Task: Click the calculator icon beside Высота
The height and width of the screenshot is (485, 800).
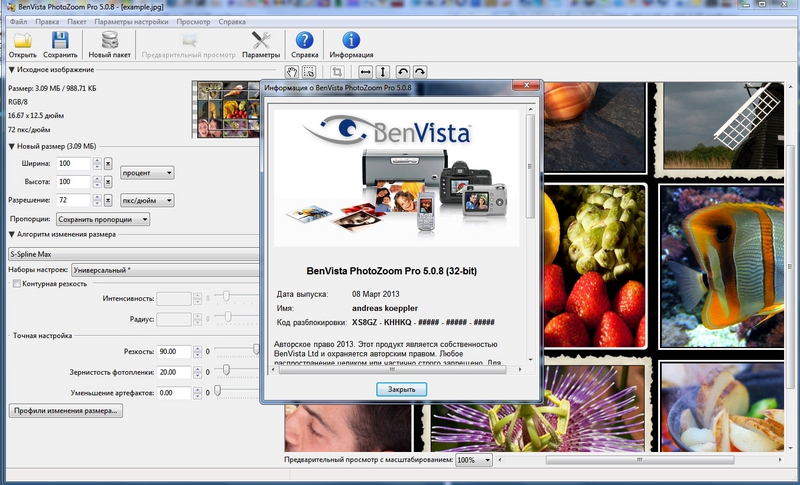Action: point(108,182)
